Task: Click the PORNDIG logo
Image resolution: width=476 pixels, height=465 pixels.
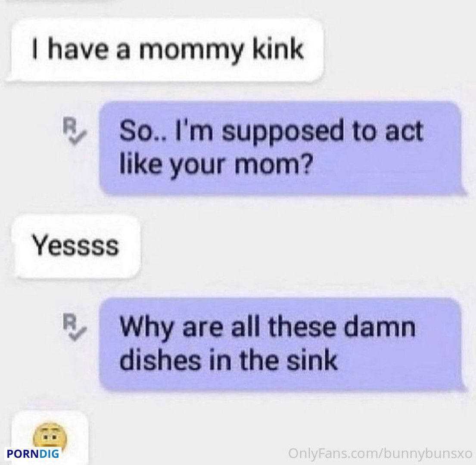Action: click(x=33, y=454)
